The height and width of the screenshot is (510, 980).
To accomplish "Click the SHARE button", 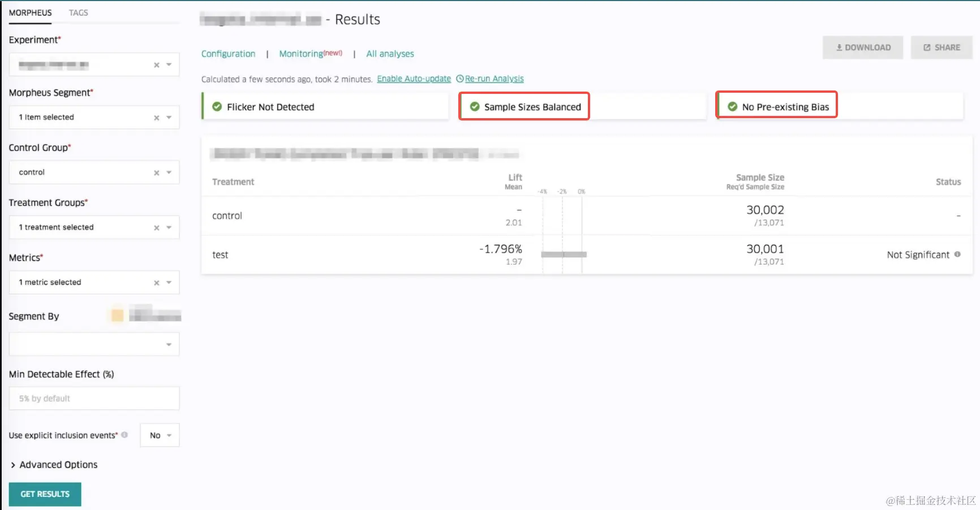I will [942, 47].
